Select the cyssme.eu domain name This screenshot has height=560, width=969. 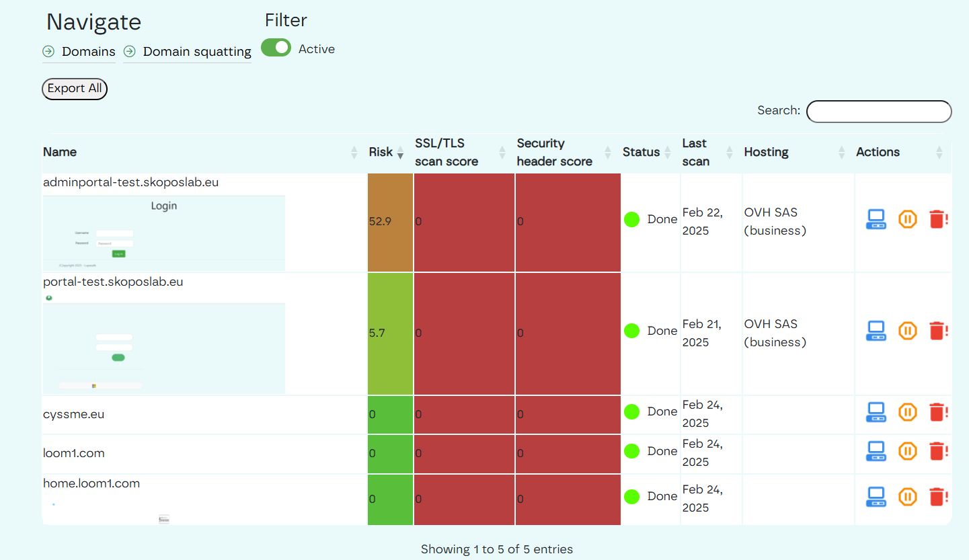[x=73, y=414]
